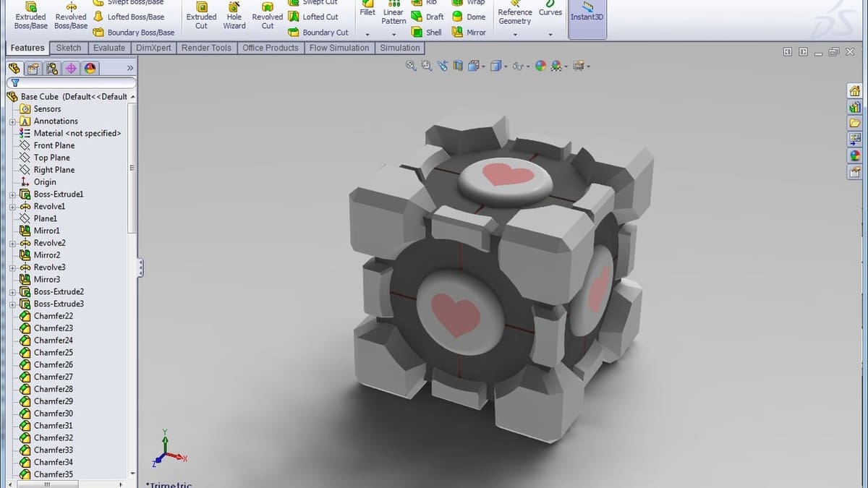Open the Hole Wizard

tap(234, 16)
